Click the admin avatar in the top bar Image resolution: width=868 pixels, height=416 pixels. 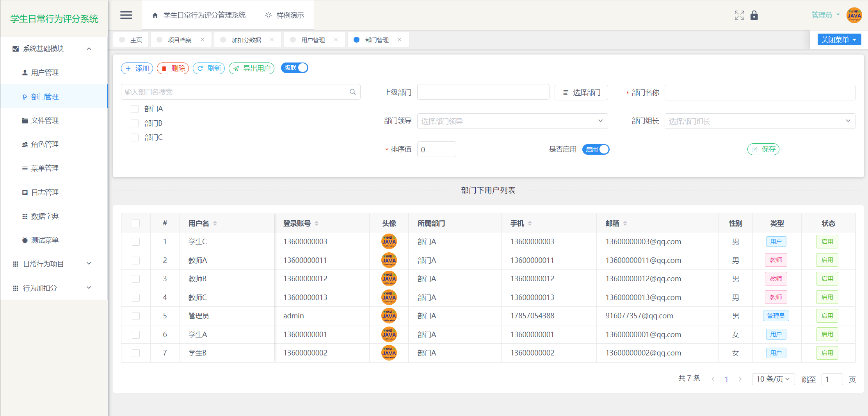(854, 15)
